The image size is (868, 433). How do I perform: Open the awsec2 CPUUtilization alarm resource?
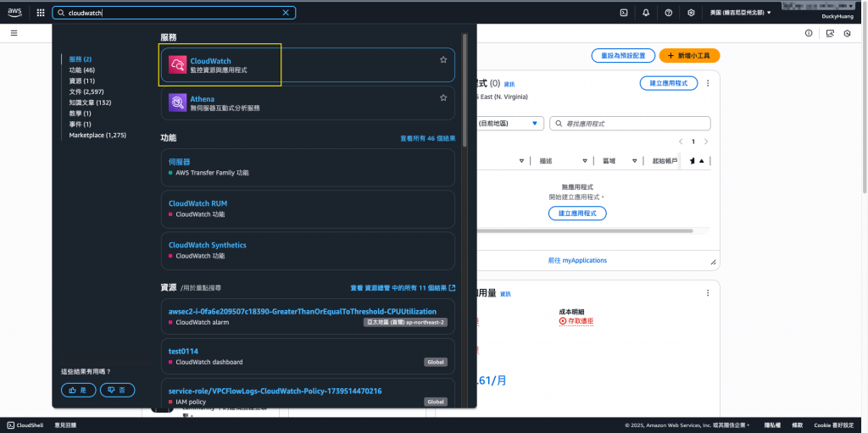(x=308, y=316)
